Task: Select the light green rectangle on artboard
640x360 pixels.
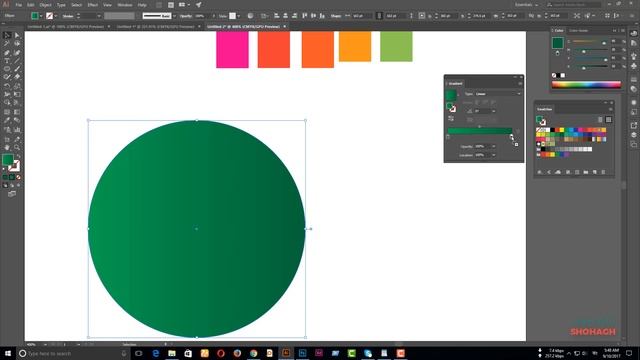Action: [396, 47]
